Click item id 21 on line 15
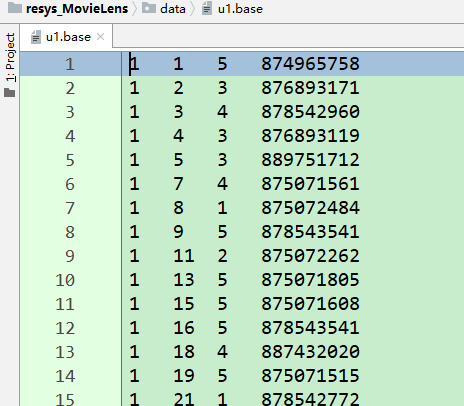Screen dimensions: 464x406 pos(184,399)
